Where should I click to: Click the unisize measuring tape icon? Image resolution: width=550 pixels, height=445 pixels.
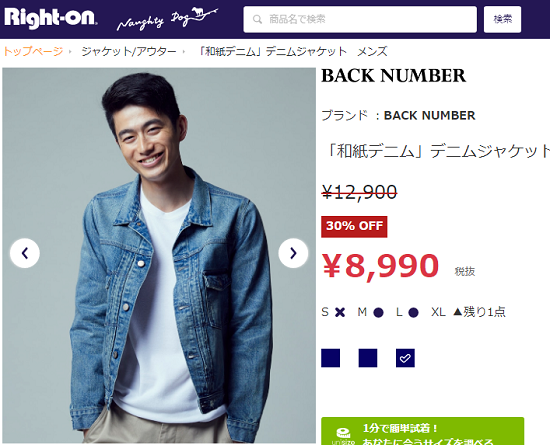click(x=343, y=433)
